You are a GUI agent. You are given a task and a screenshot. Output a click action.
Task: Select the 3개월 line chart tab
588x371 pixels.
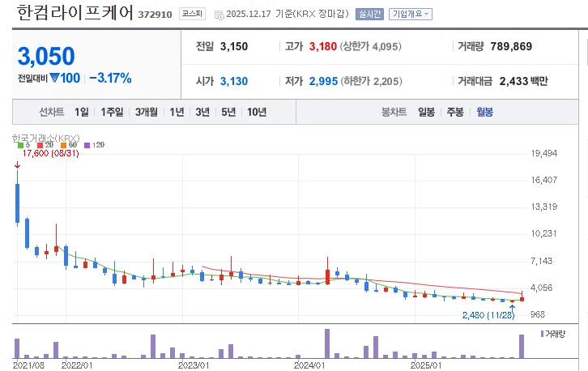click(x=147, y=112)
